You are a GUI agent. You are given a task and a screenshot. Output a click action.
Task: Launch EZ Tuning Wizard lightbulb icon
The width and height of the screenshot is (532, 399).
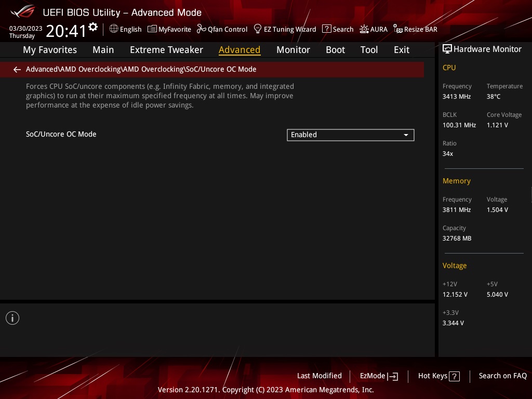tap(258, 29)
